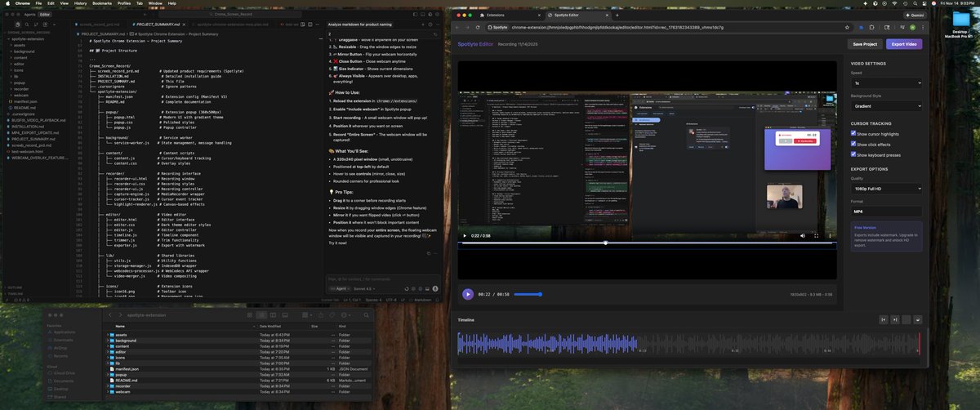Go back in the Finder window
The height and width of the screenshot is (410, 980).
(110, 314)
